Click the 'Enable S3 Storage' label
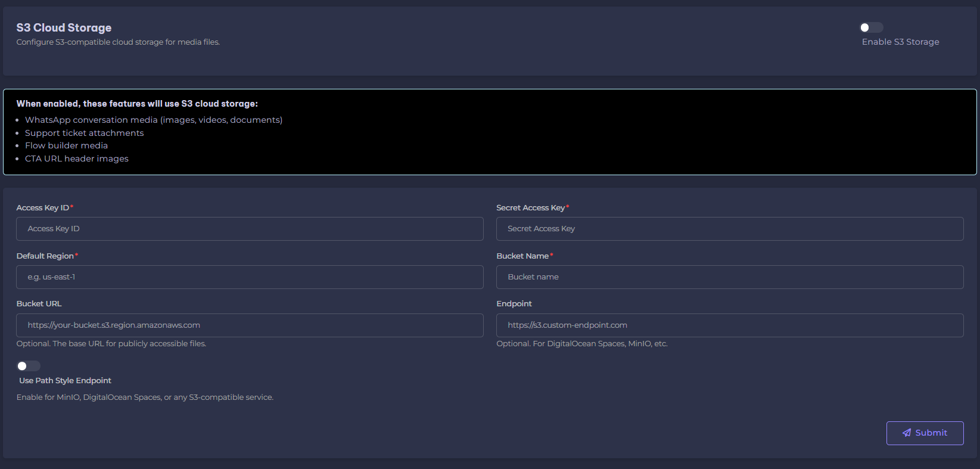 pyautogui.click(x=900, y=42)
